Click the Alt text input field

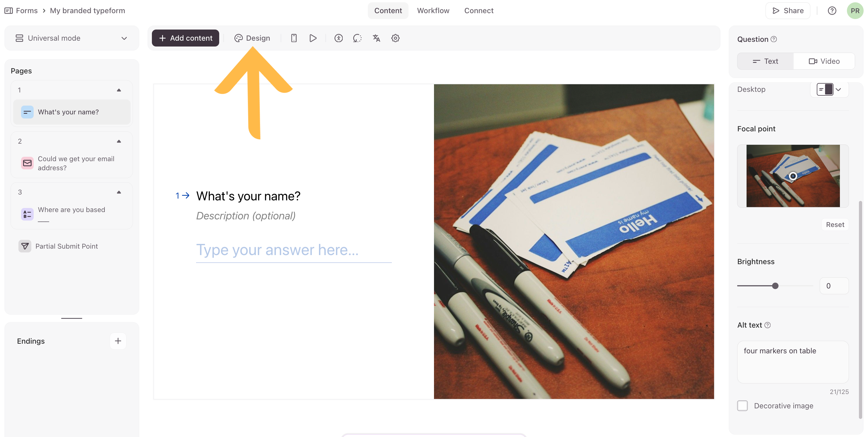[792, 362]
